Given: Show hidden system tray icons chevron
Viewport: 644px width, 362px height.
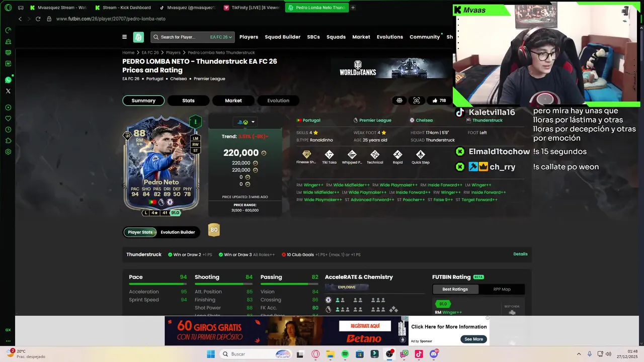Looking at the screenshot, I should (x=579, y=354).
